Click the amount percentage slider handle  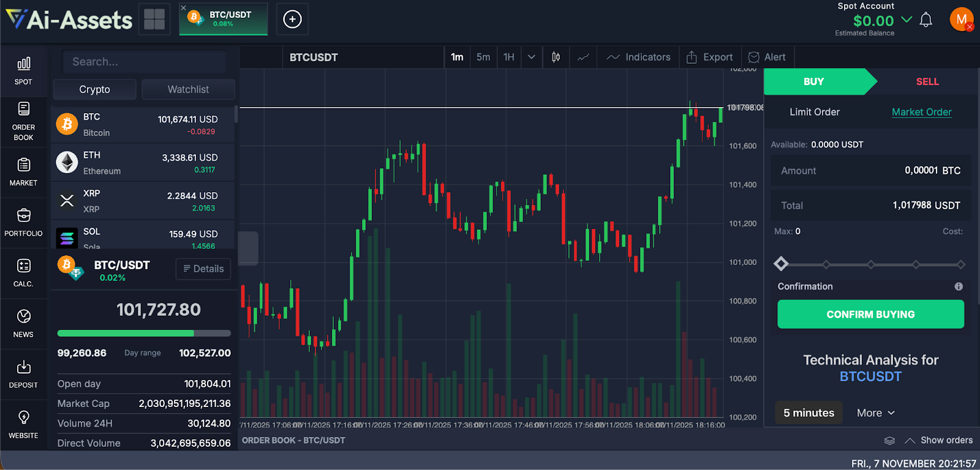coord(781,264)
